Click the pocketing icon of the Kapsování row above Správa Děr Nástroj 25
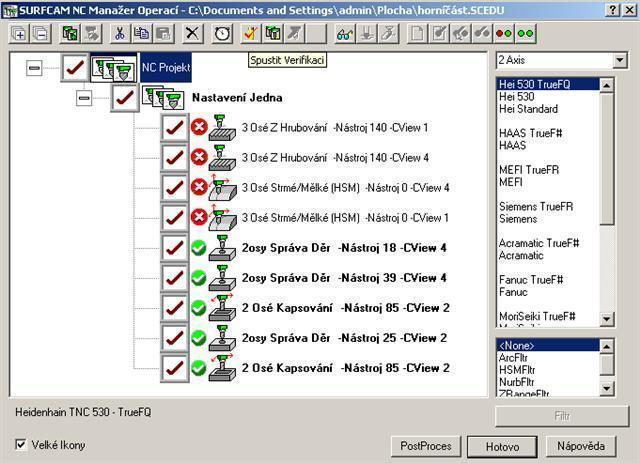 click(222, 308)
